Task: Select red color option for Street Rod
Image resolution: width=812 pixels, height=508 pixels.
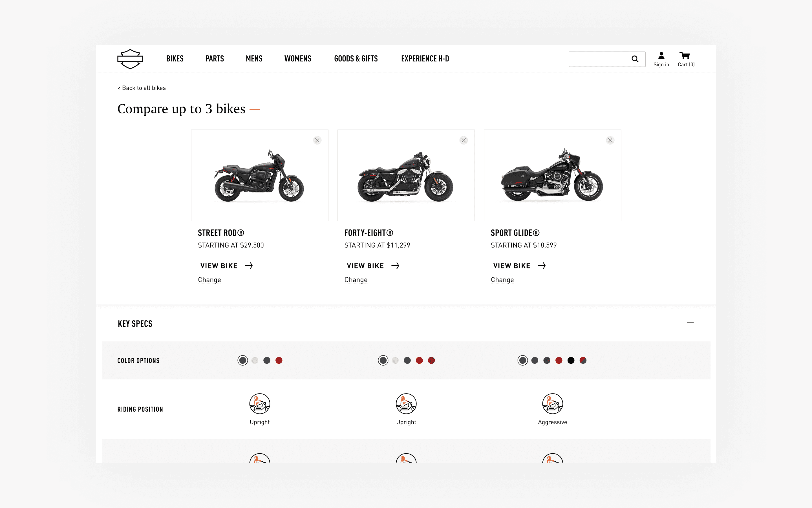Action: (279, 361)
